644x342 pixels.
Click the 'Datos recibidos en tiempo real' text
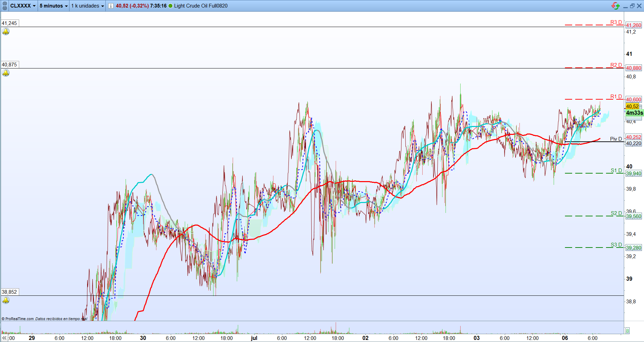(61, 319)
